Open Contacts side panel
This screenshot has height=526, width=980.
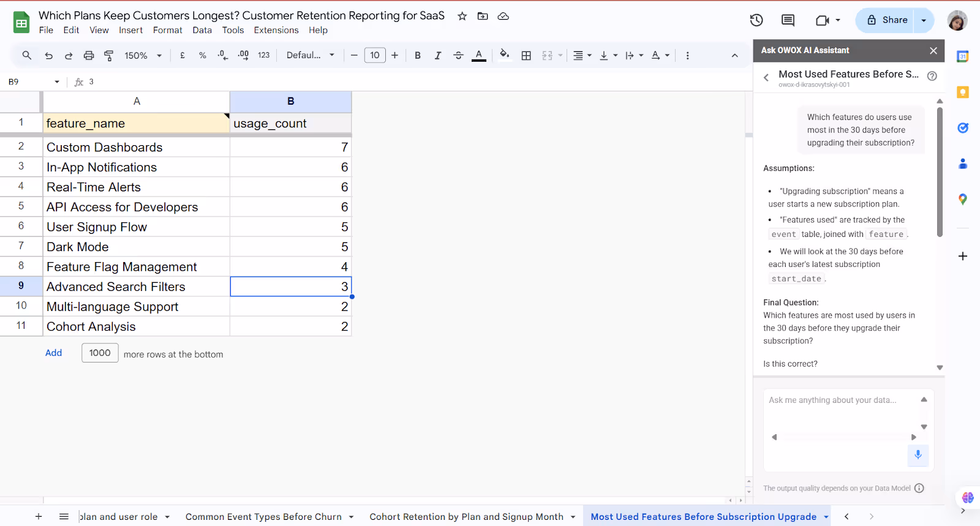tap(963, 163)
